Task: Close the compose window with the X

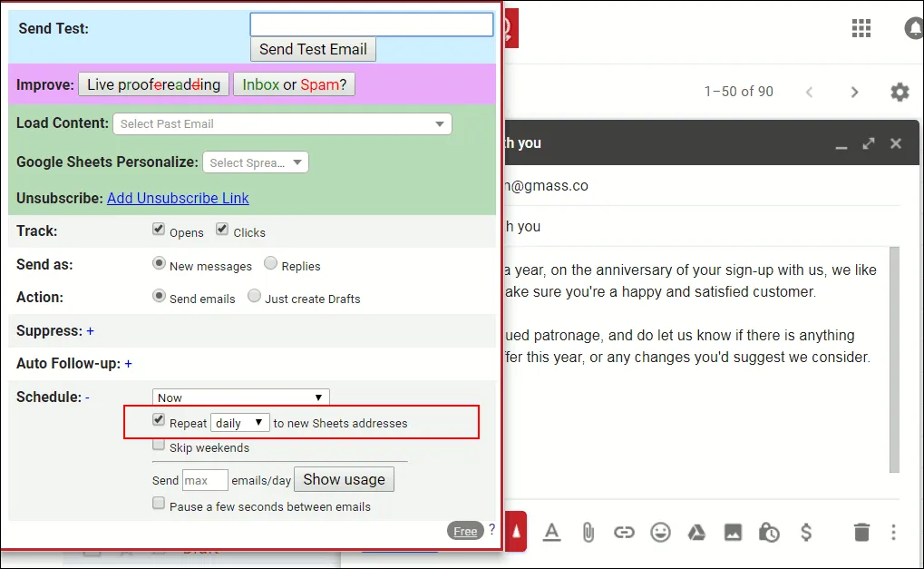Action: tap(896, 143)
